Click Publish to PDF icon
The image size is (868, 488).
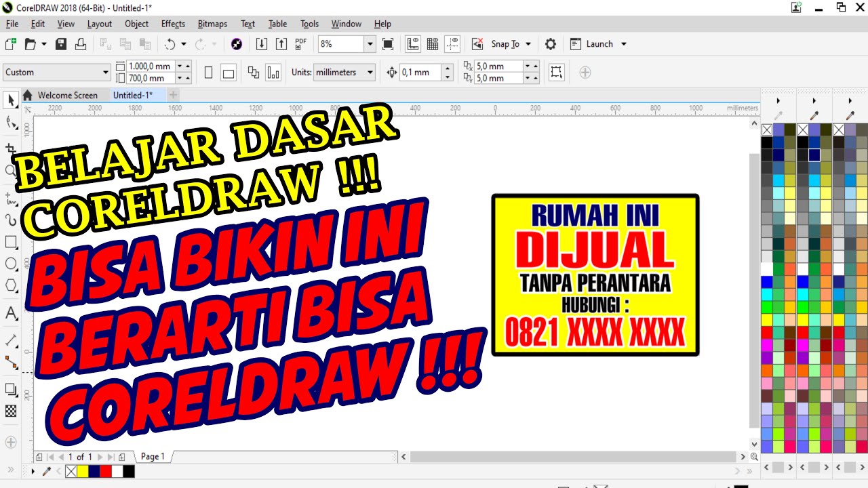[301, 44]
